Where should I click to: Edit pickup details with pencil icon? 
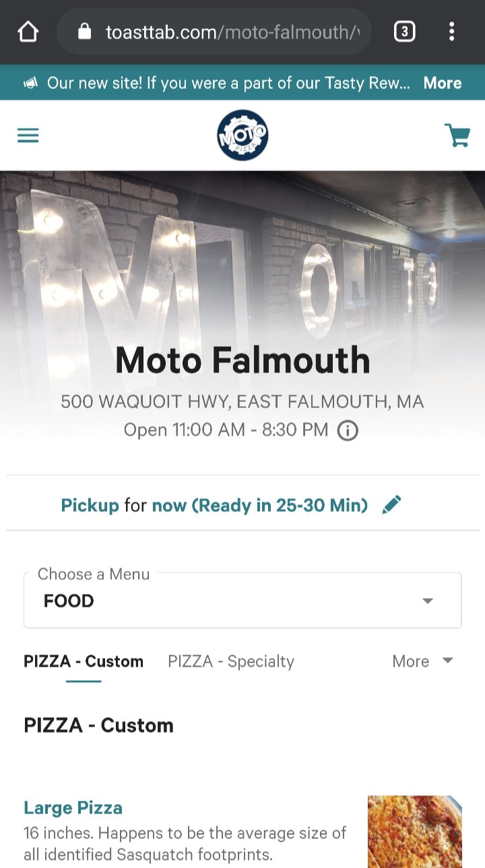[x=391, y=504]
